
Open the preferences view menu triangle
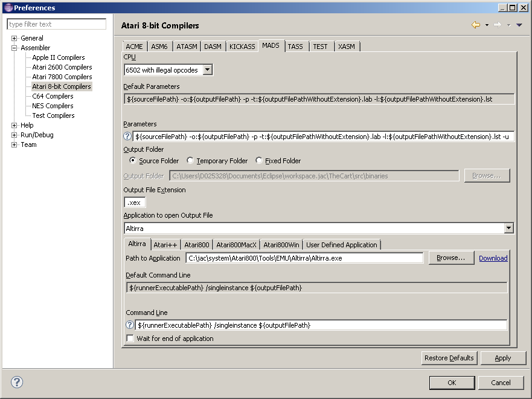tap(519, 25)
